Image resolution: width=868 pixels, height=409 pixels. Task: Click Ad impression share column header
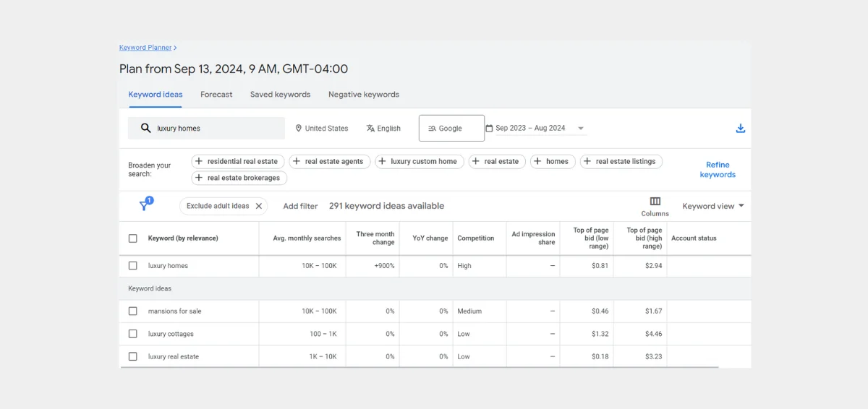click(533, 238)
